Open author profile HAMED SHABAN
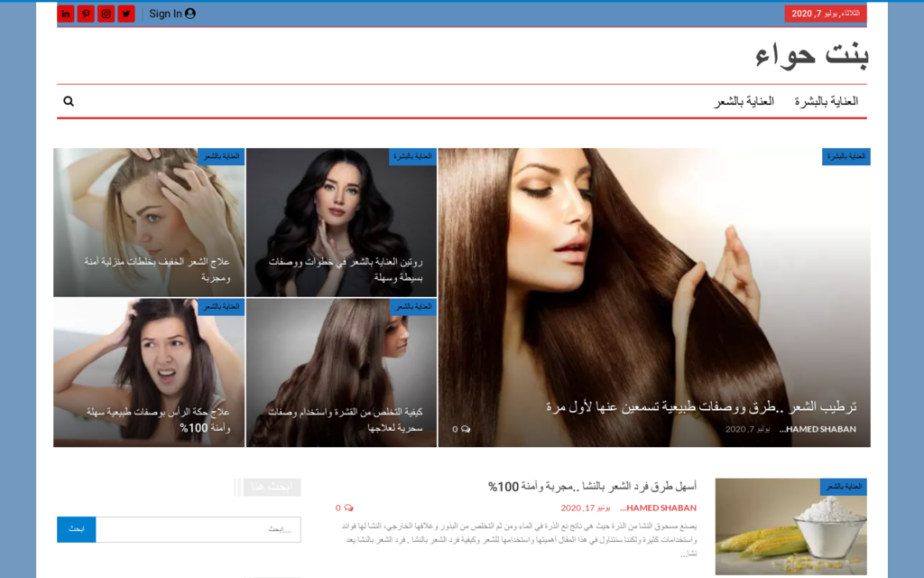The height and width of the screenshot is (578, 924). 821,429
